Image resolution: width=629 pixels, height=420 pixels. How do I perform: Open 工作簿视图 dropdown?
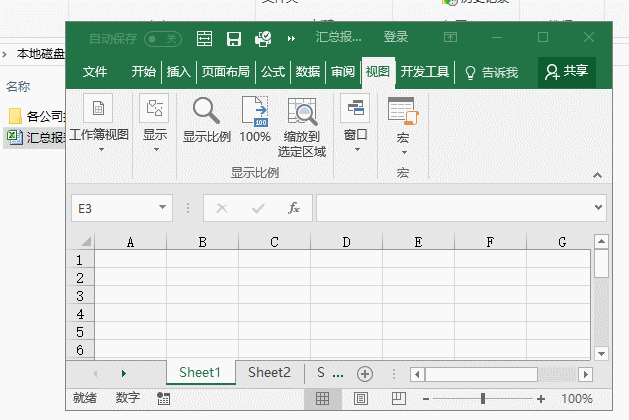99,124
